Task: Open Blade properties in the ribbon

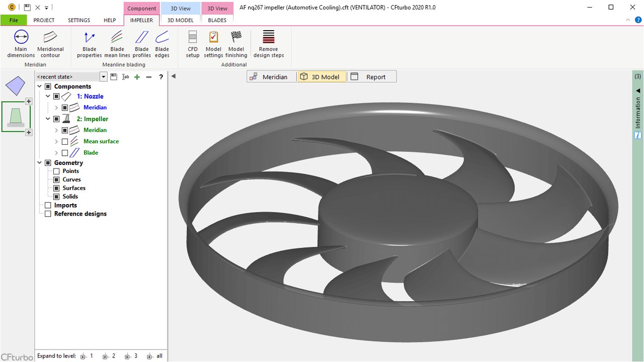Action: point(90,44)
